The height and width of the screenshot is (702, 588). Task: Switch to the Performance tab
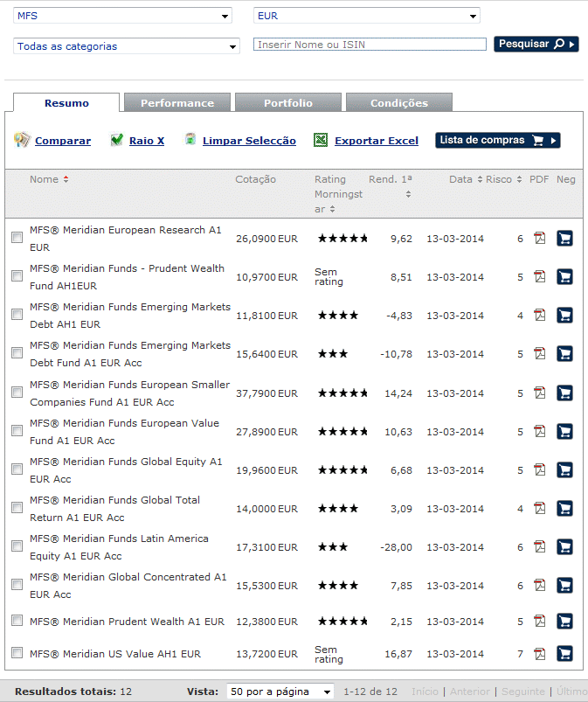177,102
